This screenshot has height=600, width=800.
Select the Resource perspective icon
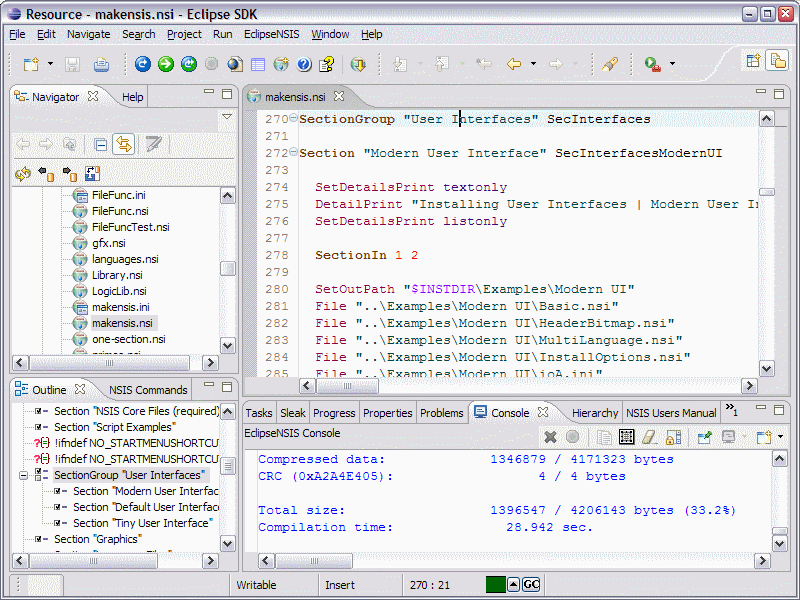click(x=778, y=61)
